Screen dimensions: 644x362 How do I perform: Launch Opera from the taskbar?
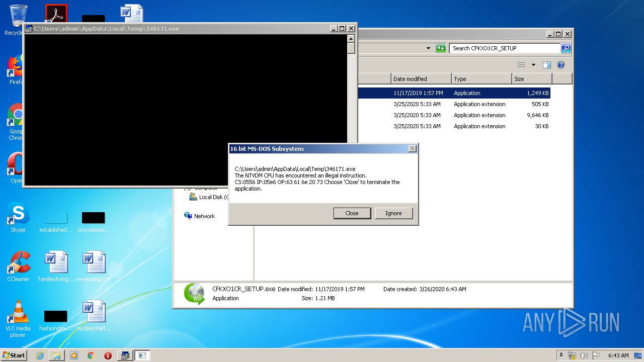click(x=108, y=355)
